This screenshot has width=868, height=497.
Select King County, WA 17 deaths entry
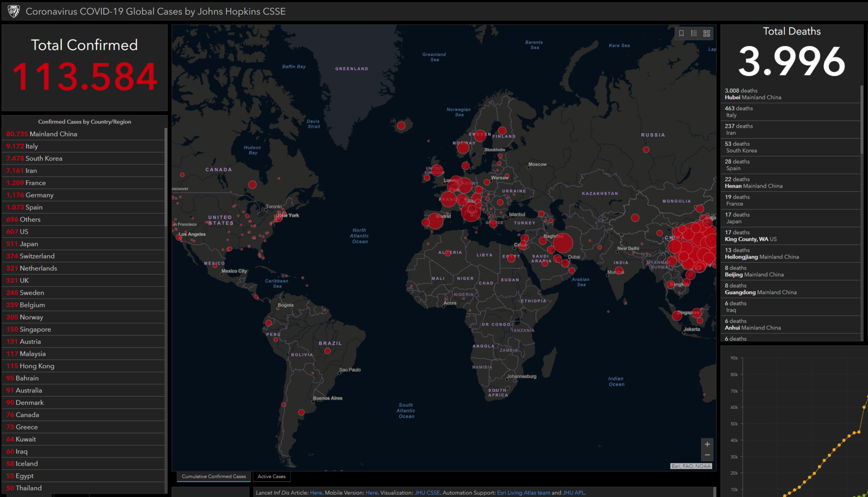coord(791,236)
